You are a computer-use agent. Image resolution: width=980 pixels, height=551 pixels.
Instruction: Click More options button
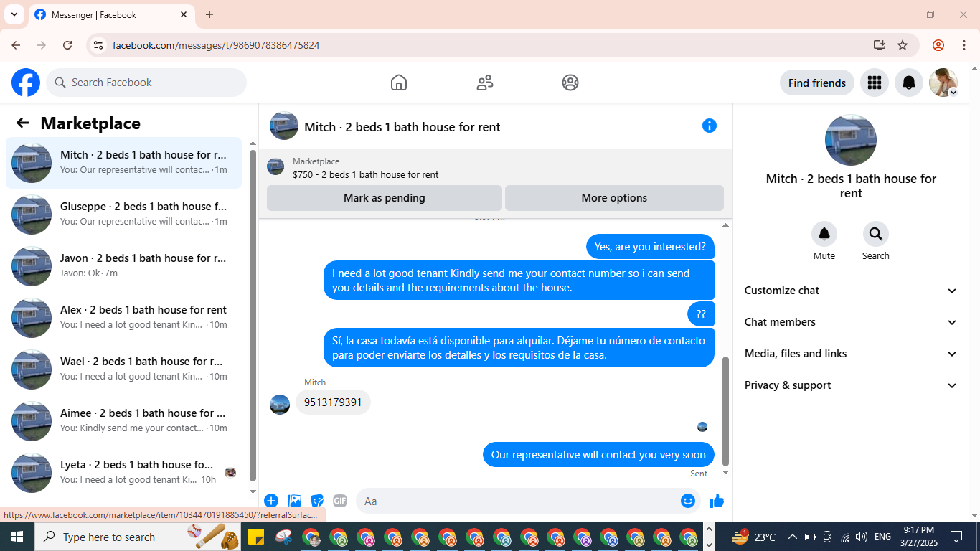[x=614, y=198]
